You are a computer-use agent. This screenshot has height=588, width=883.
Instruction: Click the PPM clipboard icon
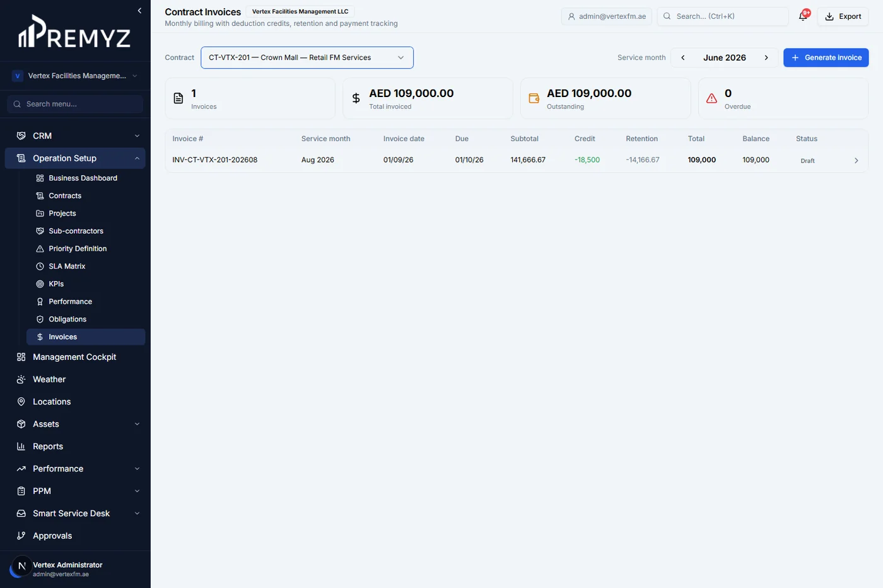(21, 491)
